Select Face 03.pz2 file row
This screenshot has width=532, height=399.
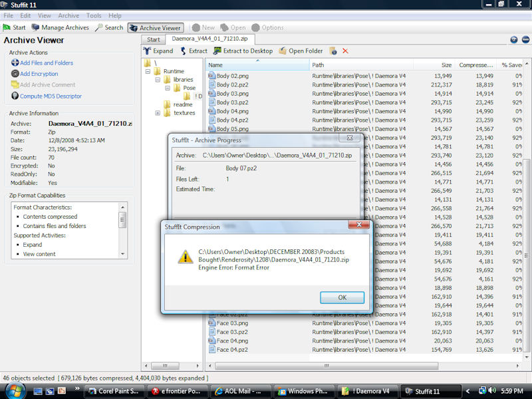(x=364, y=332)
